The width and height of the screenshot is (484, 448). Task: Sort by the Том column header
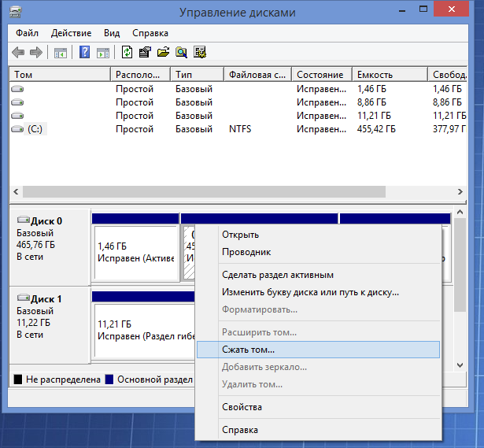coord(60,75)
